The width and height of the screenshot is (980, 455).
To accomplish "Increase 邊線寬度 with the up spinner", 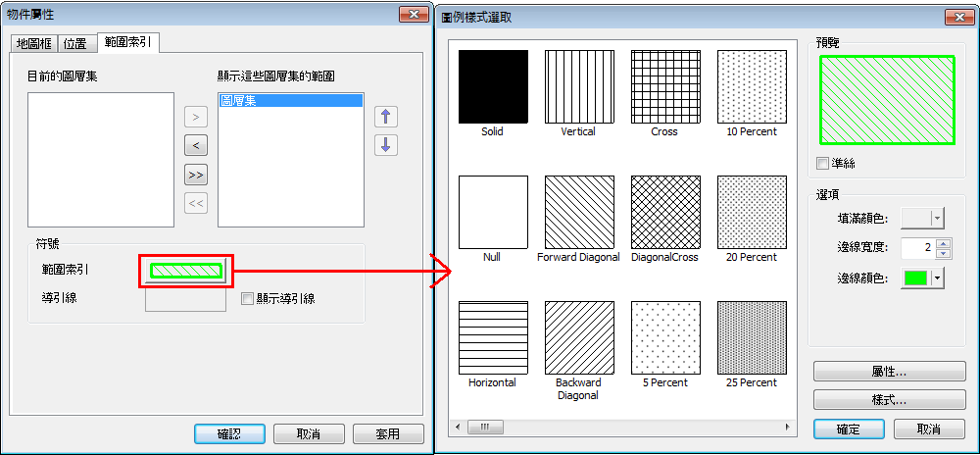I will (945, 244).
